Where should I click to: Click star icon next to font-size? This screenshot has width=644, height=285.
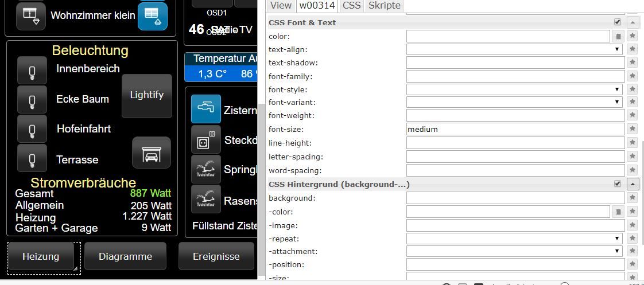[x=632, y=129]
